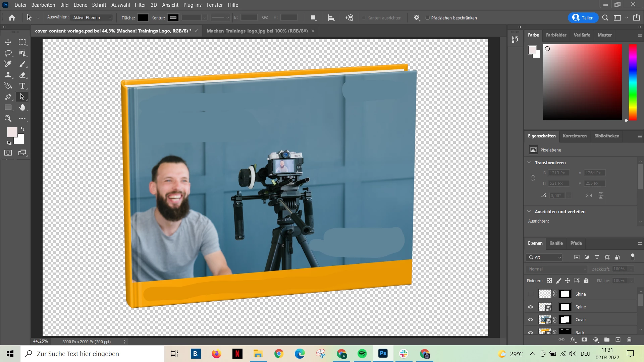Select the Horizontal Type tool
Viewport: 644px width, 362px height.
tap(22, 86)
